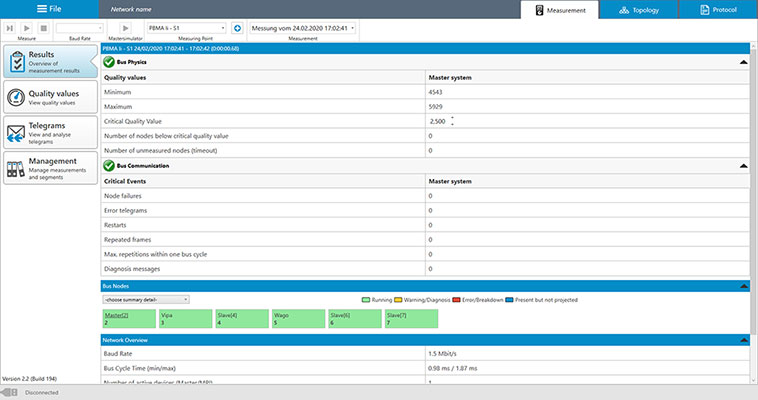
Task: Open Management section in sidebar
Action: click(x=50, y=167)
